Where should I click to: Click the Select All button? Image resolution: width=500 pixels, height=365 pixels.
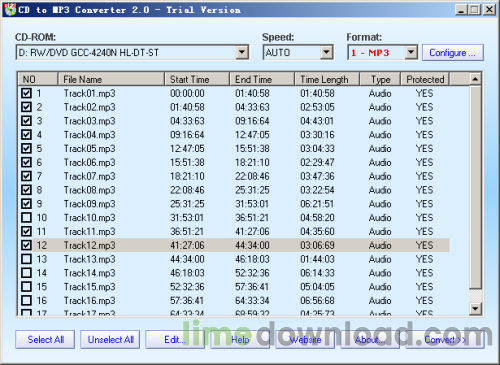coord(45,340)
